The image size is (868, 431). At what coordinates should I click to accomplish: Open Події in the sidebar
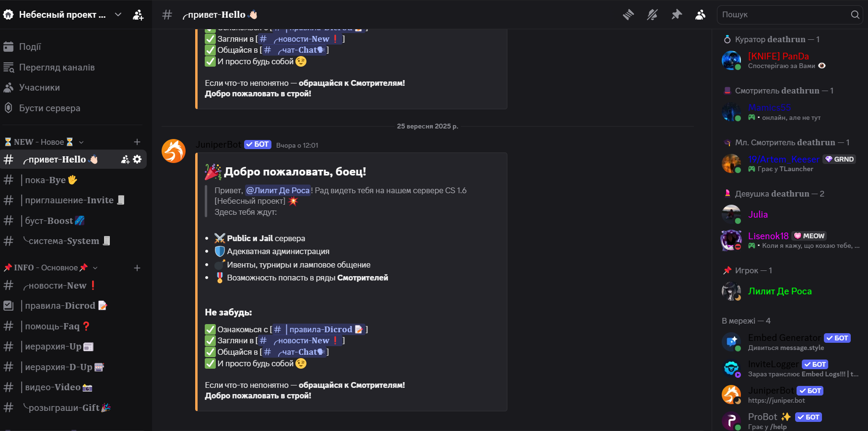(30, 47)
